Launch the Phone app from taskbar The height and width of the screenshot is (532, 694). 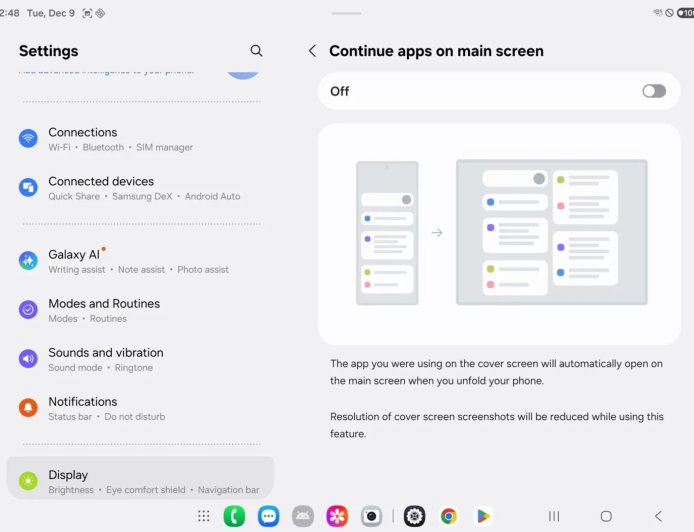click(x=234, y=516)
